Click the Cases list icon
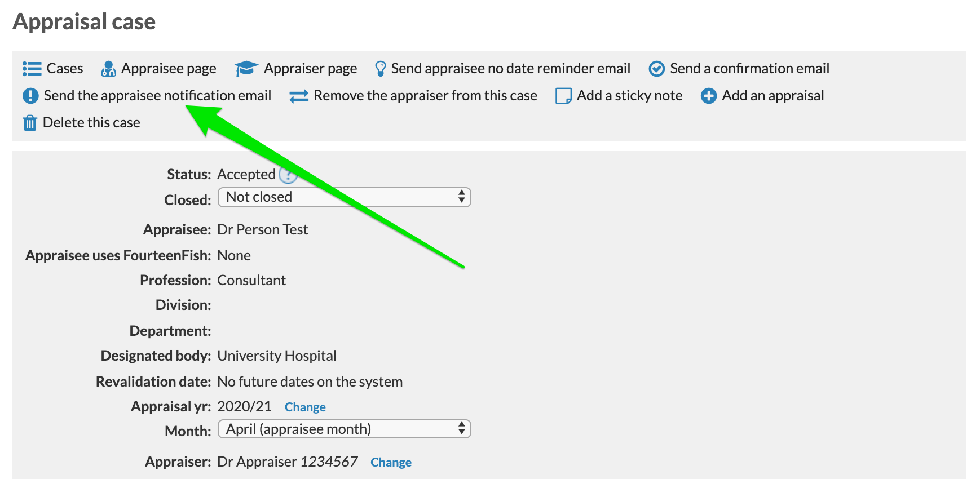 point(32,69)
